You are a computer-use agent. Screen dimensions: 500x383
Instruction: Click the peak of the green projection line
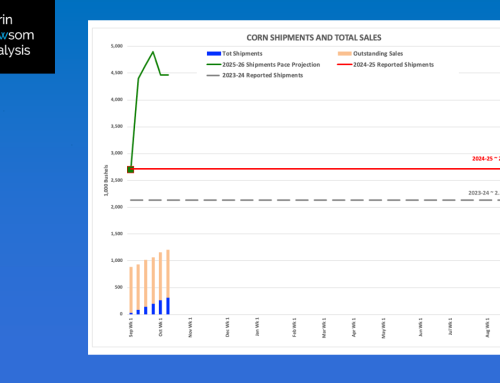click(153, 52)
